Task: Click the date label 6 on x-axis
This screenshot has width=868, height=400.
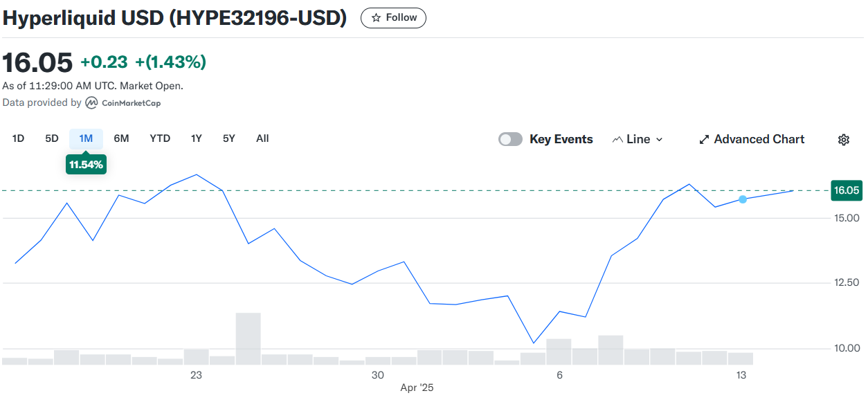Action: (x=559, y=375)
